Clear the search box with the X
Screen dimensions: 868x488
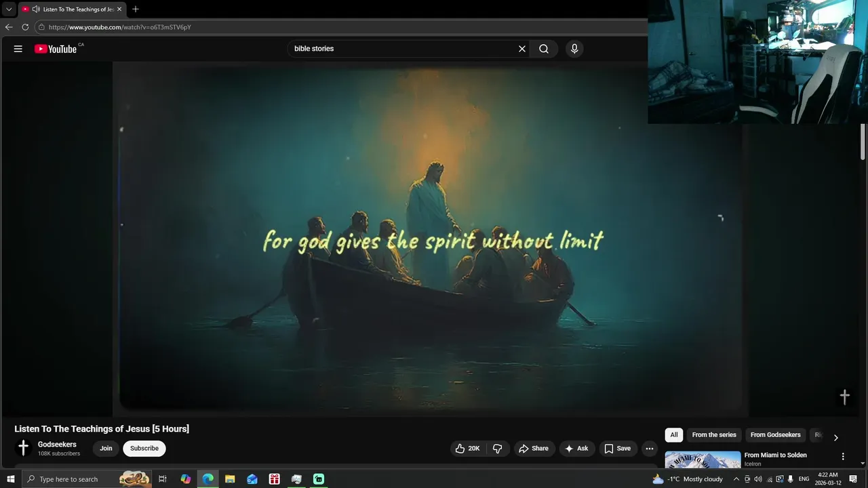coord(522,49)
